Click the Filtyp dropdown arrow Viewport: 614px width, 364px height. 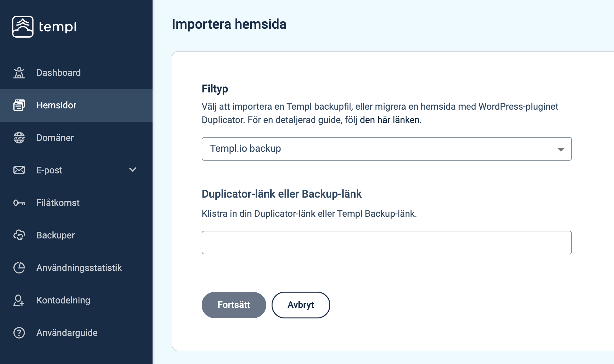tap(561, 149)
